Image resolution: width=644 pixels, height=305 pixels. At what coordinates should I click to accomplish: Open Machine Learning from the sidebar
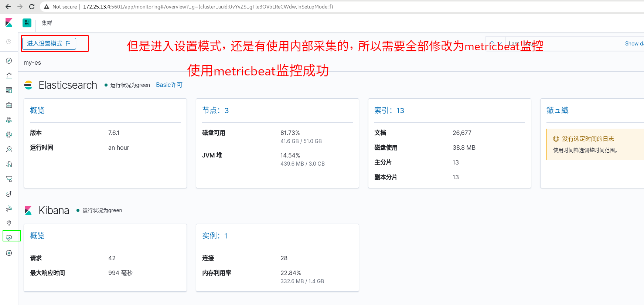tap(9, 135)
